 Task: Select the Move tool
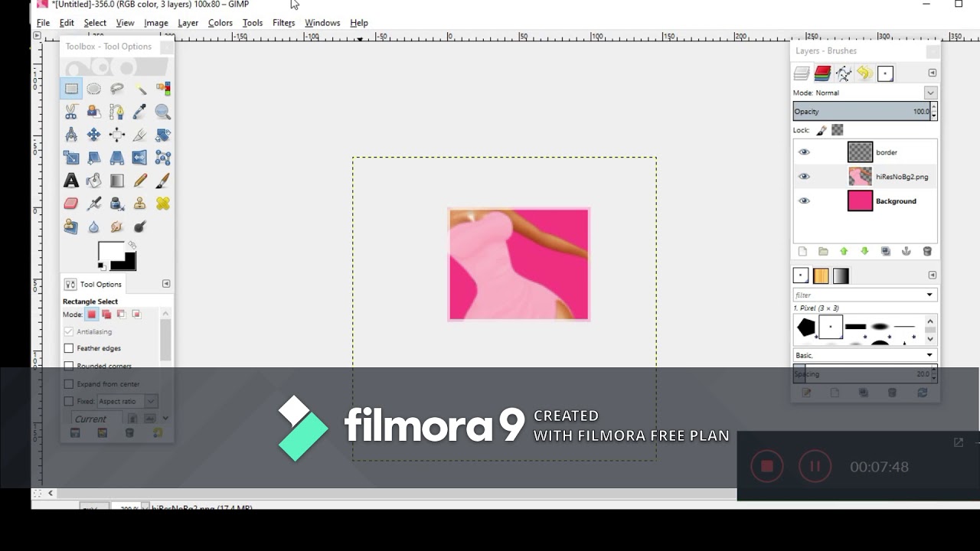click(93, 135)
